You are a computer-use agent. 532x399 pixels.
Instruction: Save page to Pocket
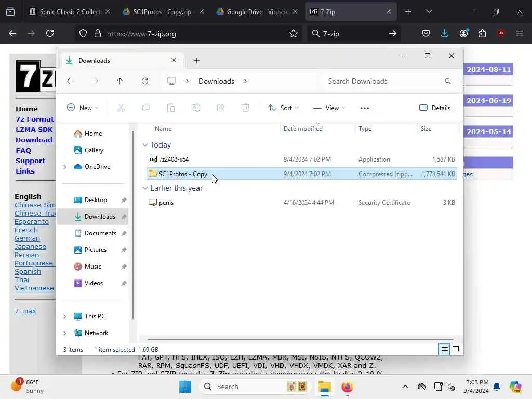coord(426,33)
